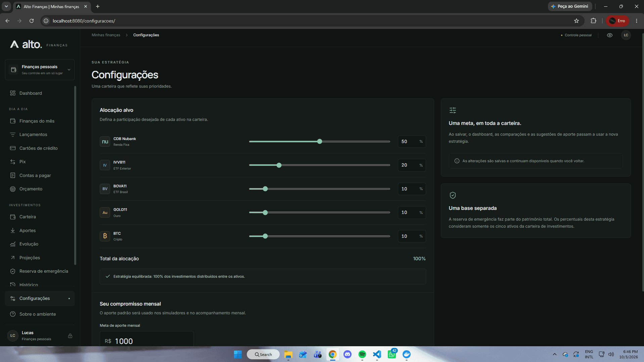The height and width of the screenshot is (362, 644).
Task: Click the browser bookmark star icon
Action: [577, 21]
